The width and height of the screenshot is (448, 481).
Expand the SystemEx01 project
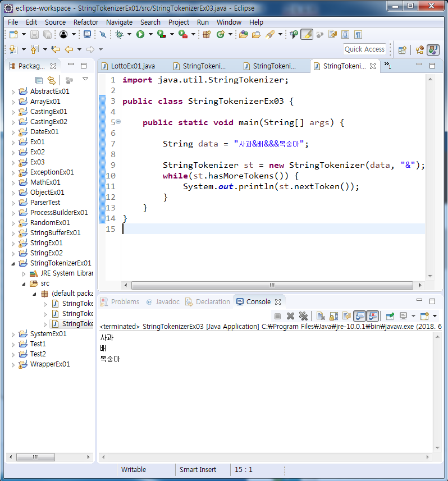click(x=13, y=335)
